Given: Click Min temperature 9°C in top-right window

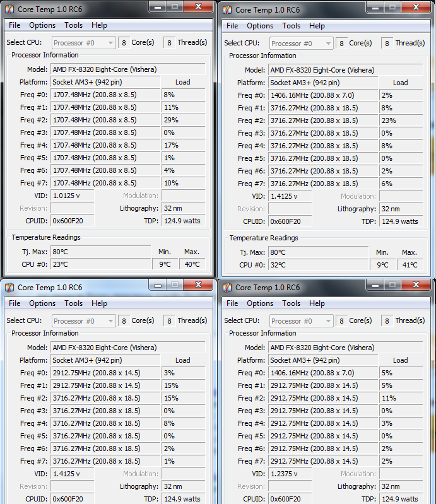Looking at the screenshot, I should click(x=382, y=265).
